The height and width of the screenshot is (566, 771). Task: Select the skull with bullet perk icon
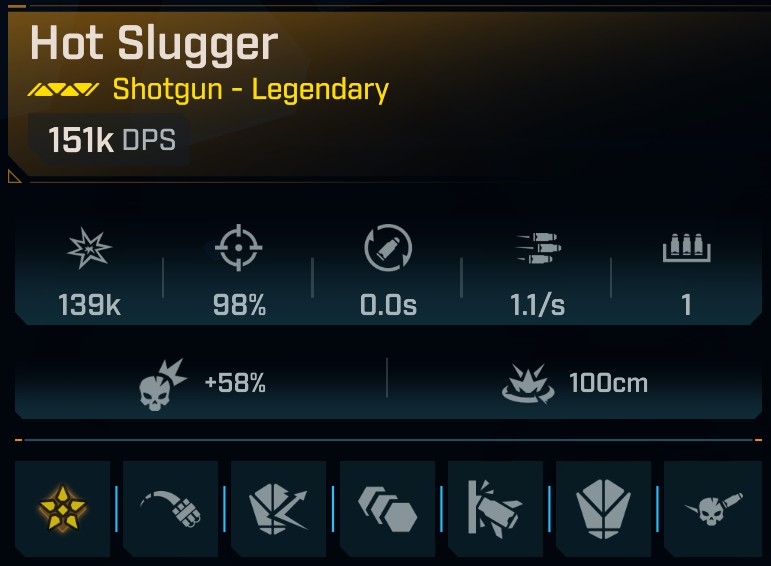pyautogui.click(x=713, y=508)
